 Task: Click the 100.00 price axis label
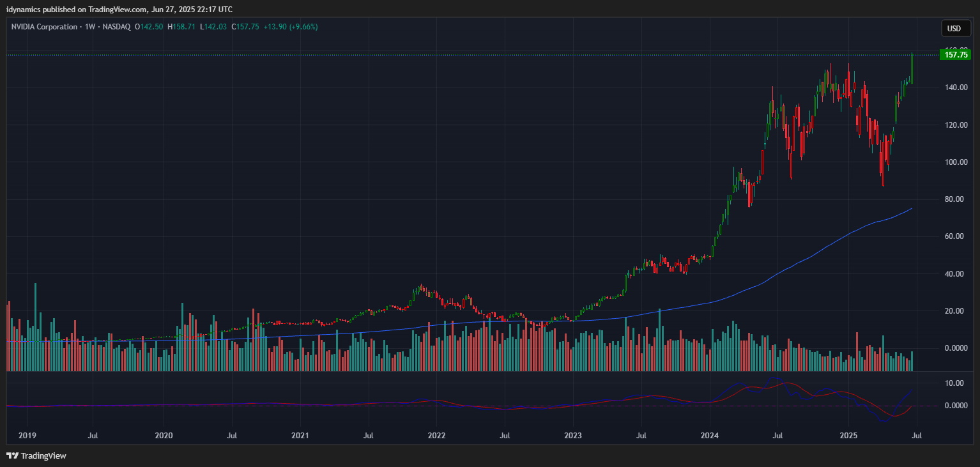[956, 162]
